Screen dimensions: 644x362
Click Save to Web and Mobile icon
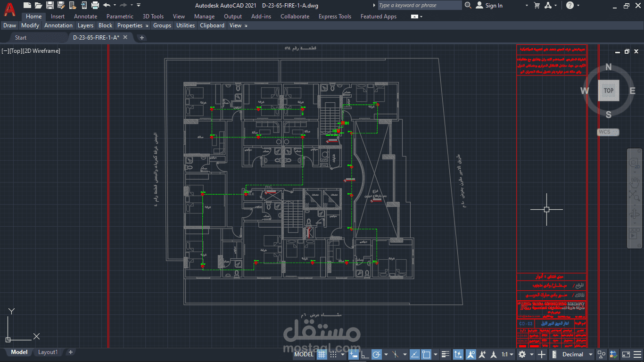coord(83,5)
